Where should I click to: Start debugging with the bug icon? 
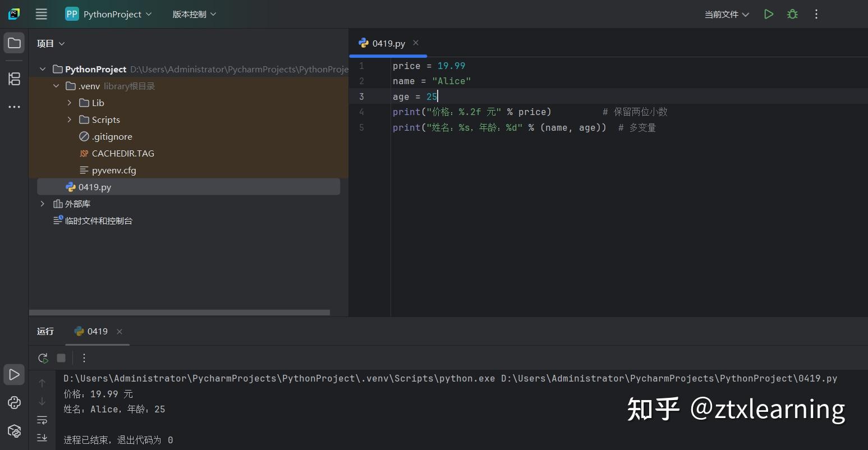click(x=792, y=14)
